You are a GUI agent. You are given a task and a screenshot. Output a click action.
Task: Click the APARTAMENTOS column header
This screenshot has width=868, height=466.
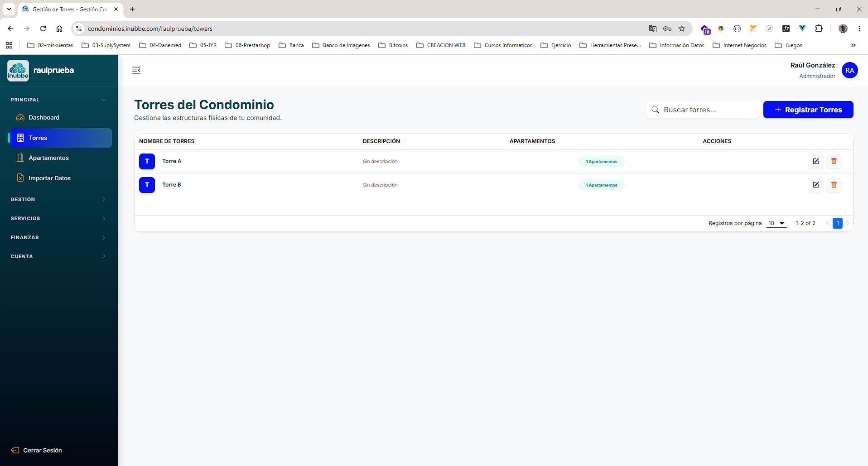pyautogui.click(x=532, y=141)
